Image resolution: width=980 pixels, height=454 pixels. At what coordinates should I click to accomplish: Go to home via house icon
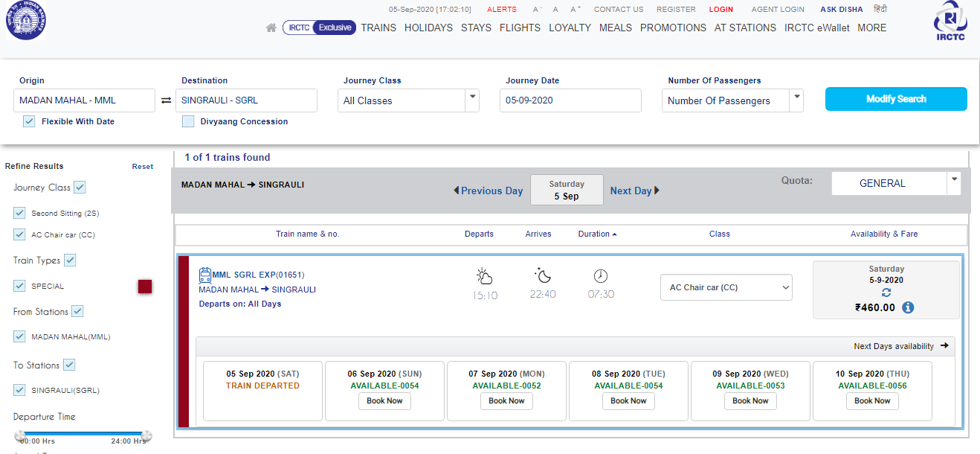271,28
